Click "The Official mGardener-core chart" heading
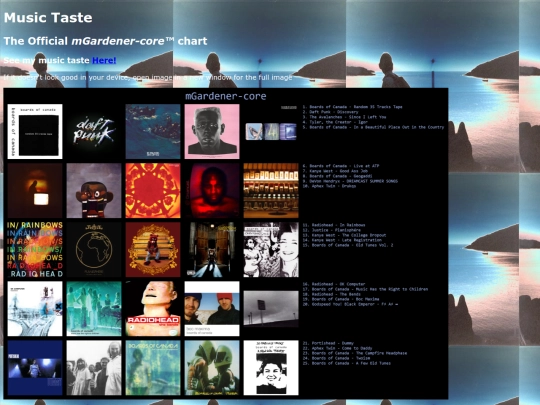This screenshot has height=405, width=540. pos(105,41)
